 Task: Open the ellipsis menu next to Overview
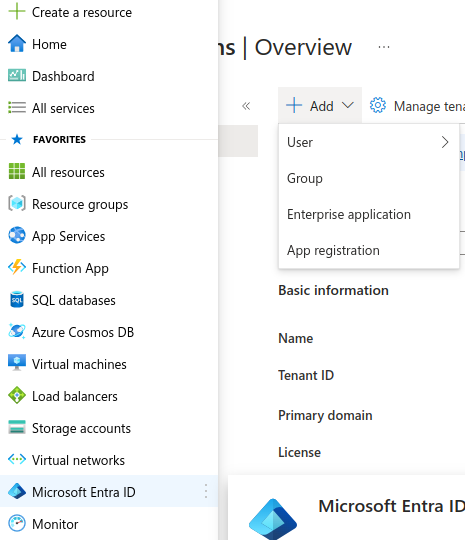[384, 47]
